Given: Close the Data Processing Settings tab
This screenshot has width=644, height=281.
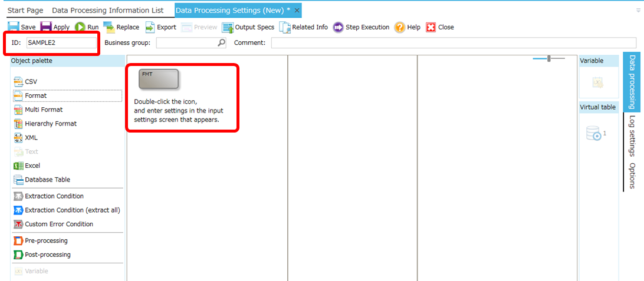Looking at the screenshot, I should point(297,11).
